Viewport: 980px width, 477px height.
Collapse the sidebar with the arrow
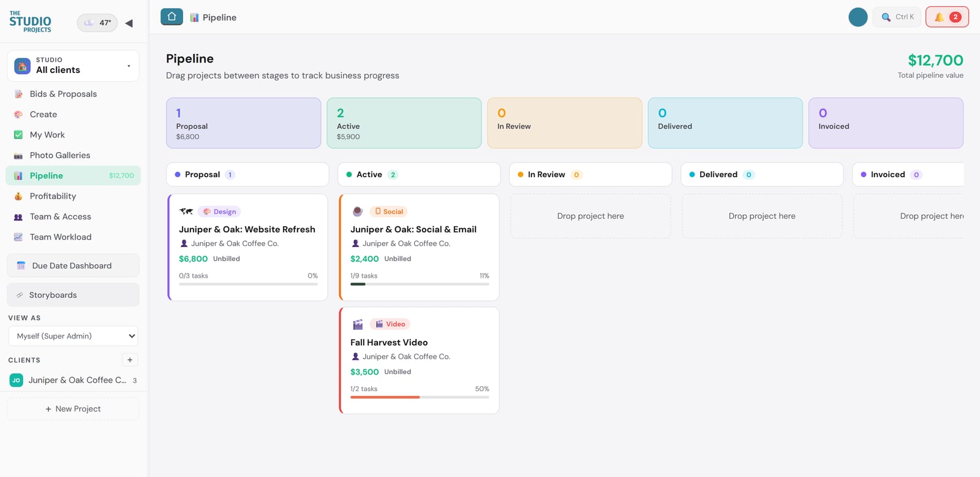click(x=129, y=23)
